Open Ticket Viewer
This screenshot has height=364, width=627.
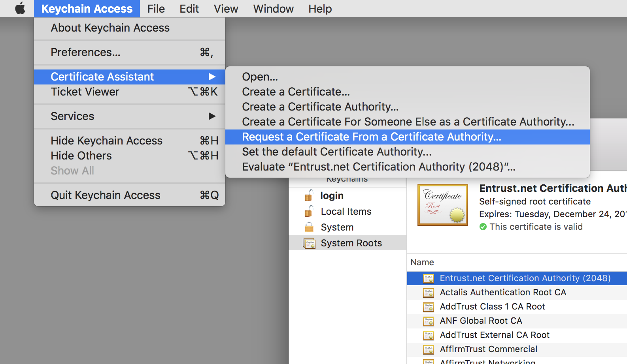tap(130, 92)
